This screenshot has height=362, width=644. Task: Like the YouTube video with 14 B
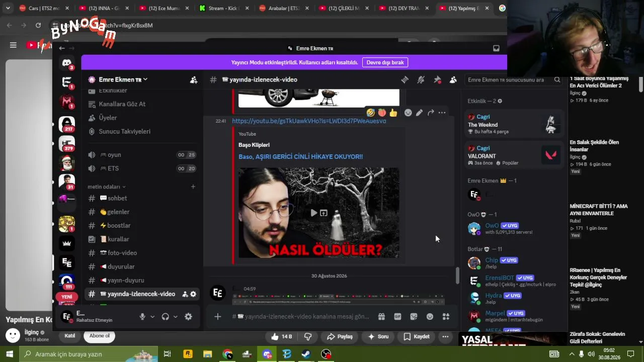[x=281, y=337]
